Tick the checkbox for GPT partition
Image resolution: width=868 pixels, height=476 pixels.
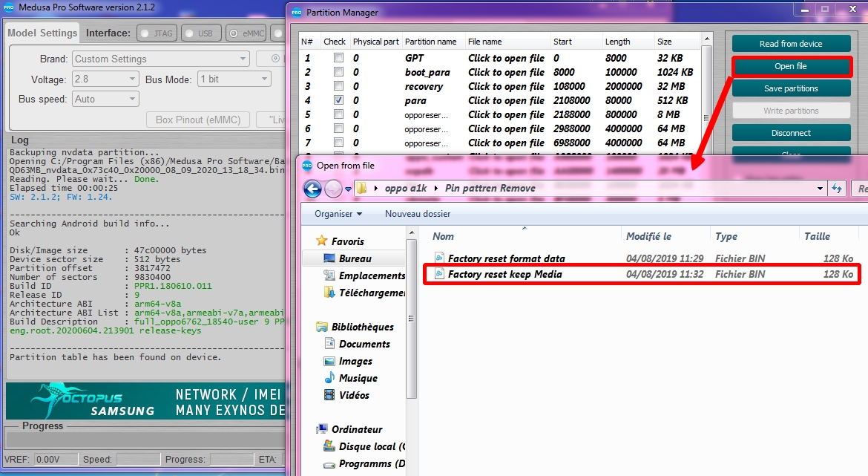338,58
